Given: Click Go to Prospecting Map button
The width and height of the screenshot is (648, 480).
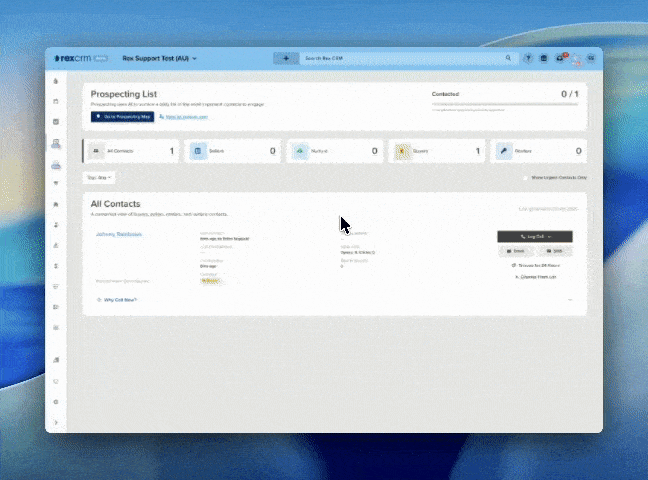Looking at the screenshot, I should point(123,117).
